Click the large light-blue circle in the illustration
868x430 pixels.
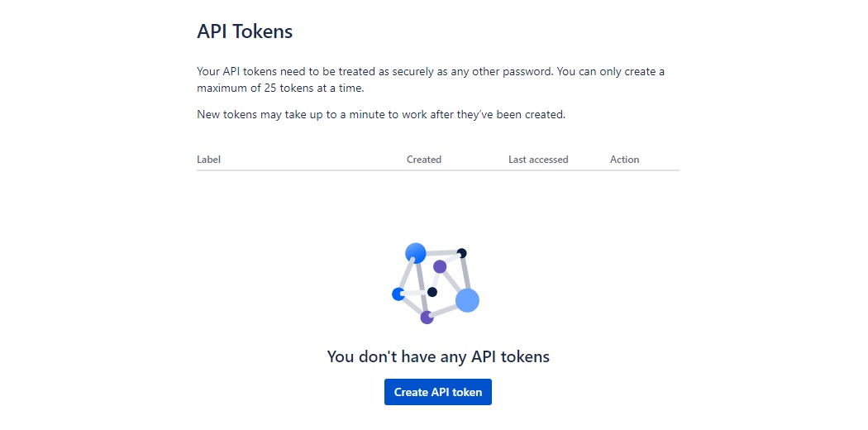click(x=467, y=300)
